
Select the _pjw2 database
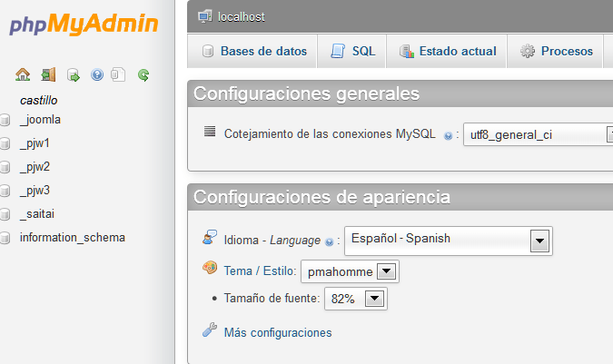click(x=35, y=167)
